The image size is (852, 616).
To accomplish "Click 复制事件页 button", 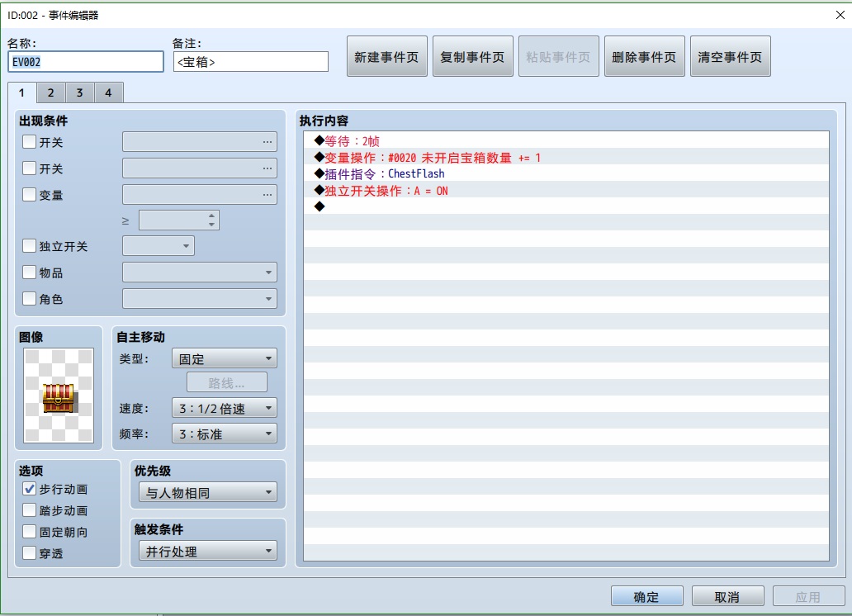I will (473, 56).
